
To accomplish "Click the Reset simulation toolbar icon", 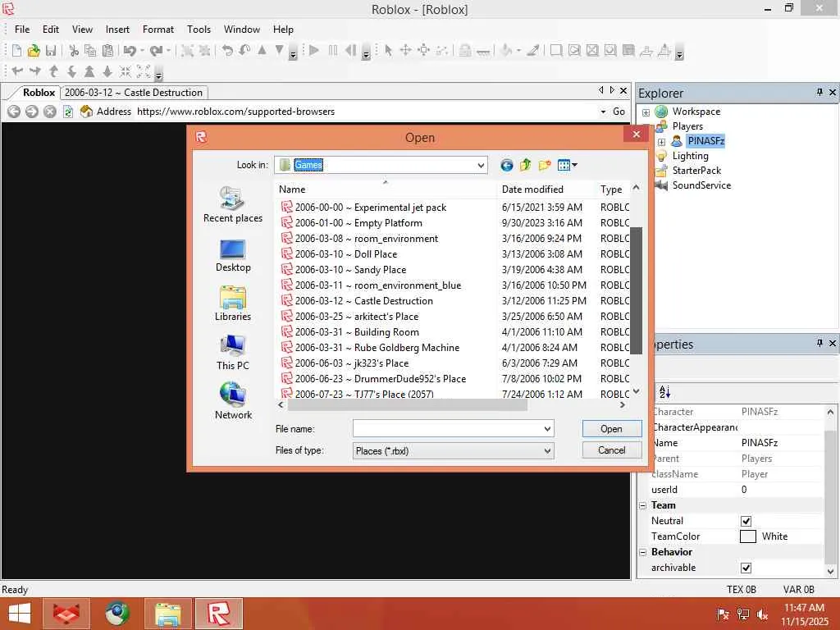I will tap(350, 51).
